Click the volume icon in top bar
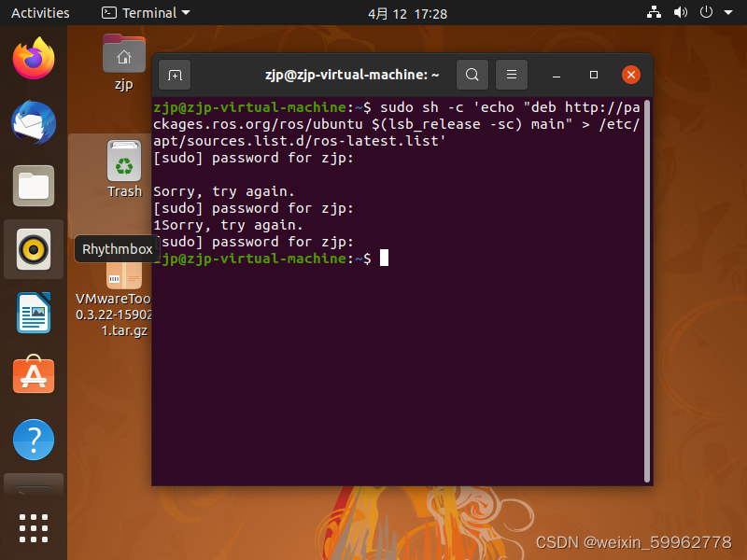Screen dimensions: 747x560 point(681,12)
